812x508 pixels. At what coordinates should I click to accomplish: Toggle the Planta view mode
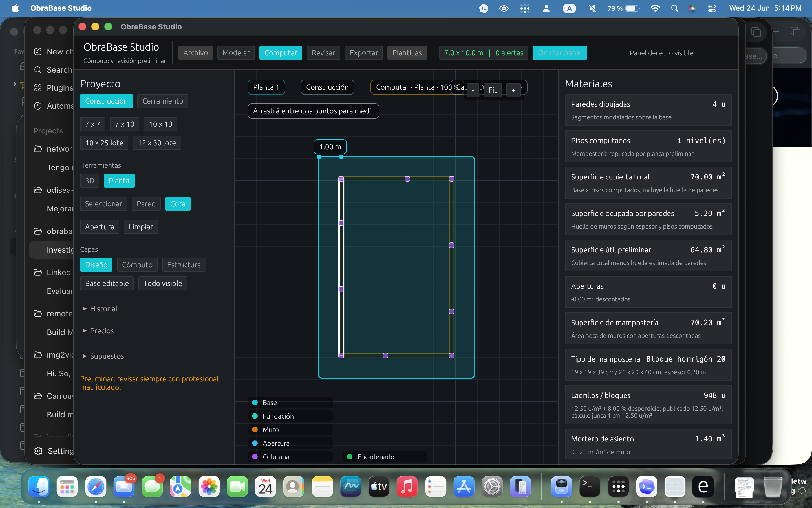[119, 181]
